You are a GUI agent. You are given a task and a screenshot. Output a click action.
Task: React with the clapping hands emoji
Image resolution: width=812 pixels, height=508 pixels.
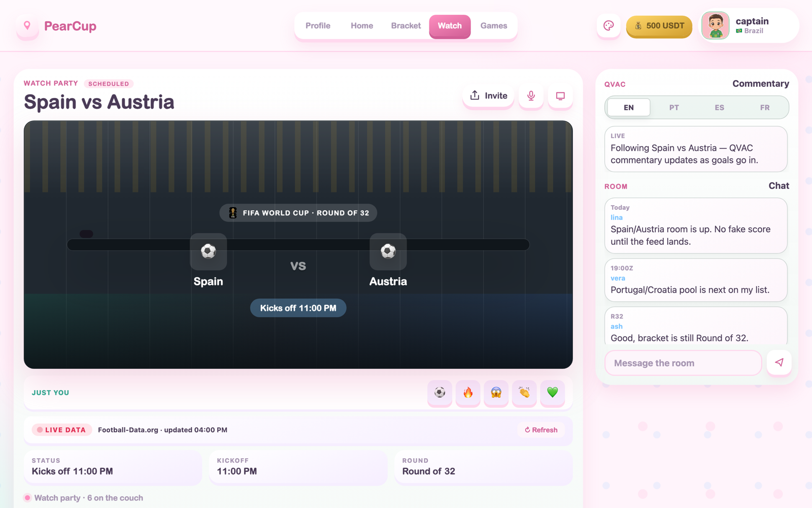click(524, 392)
